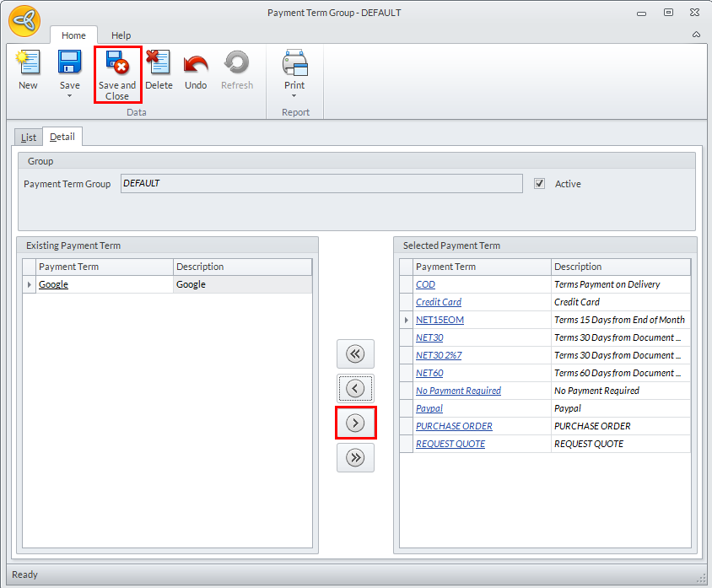
Task: Delete the current record using Delete icon
Action: pyautogui.click(x=159, y=62)
